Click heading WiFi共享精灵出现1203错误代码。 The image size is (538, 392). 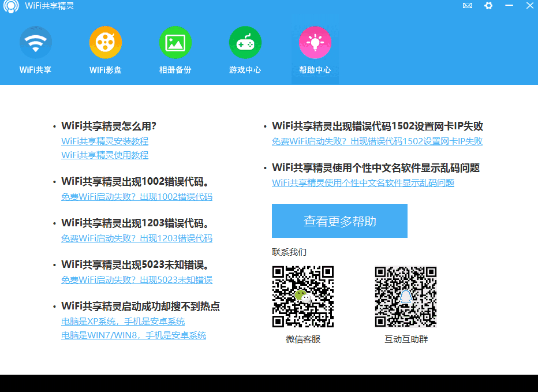[136, 223]
